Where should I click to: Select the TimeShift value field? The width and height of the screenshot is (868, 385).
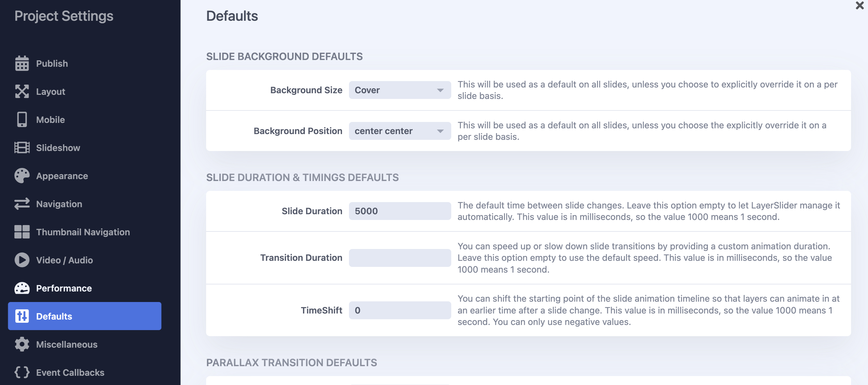click(399, 310)
